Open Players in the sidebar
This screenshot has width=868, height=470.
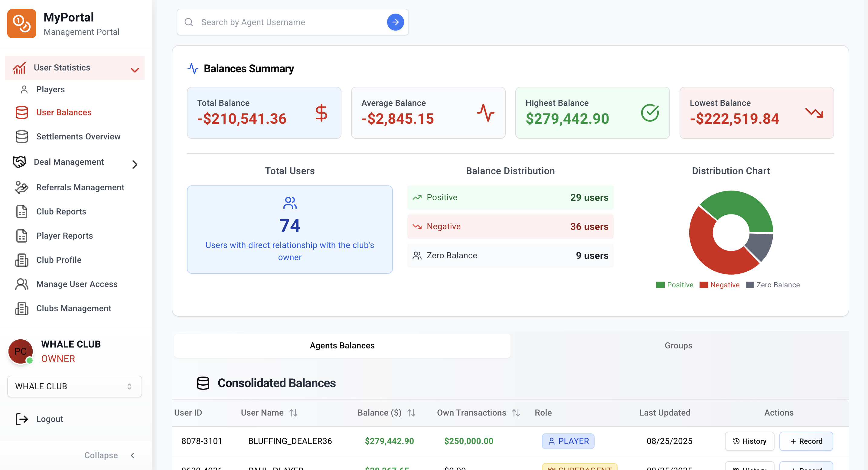click(50, 89)
